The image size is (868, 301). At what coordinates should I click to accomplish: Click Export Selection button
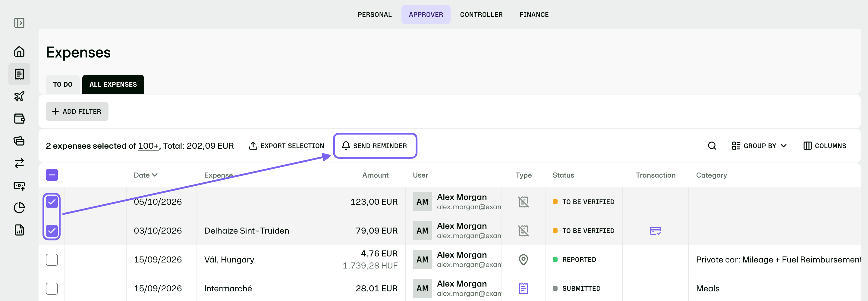click(x=286, y=146)
